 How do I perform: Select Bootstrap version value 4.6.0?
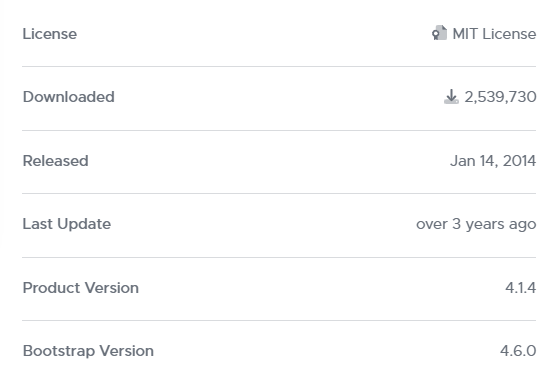click(518, 351)
